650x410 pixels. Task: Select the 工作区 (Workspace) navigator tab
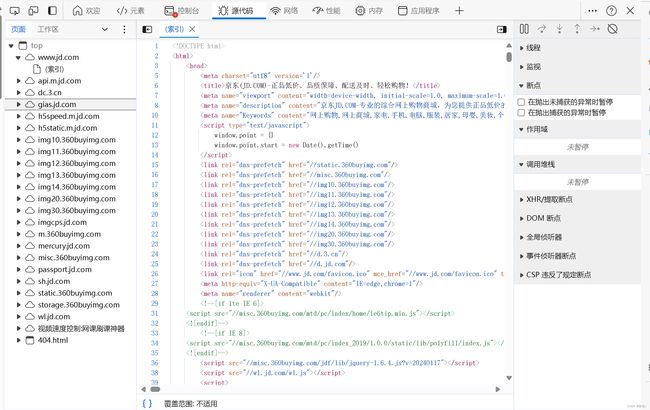(48, 29)
